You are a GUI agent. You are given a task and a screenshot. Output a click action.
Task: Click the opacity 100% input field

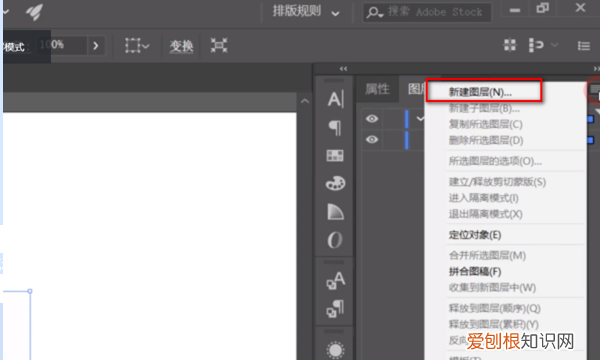tap(61, 45)
